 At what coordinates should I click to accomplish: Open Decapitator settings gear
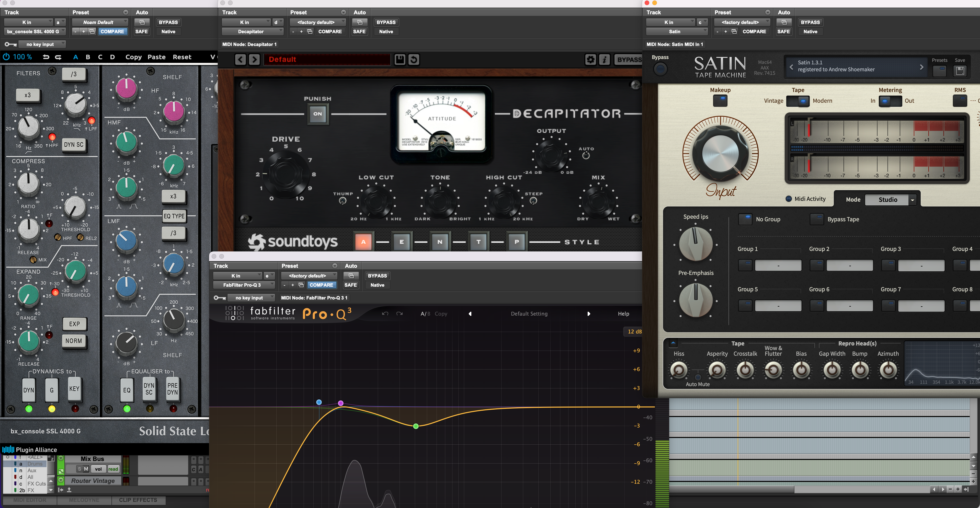click(590, 59)
